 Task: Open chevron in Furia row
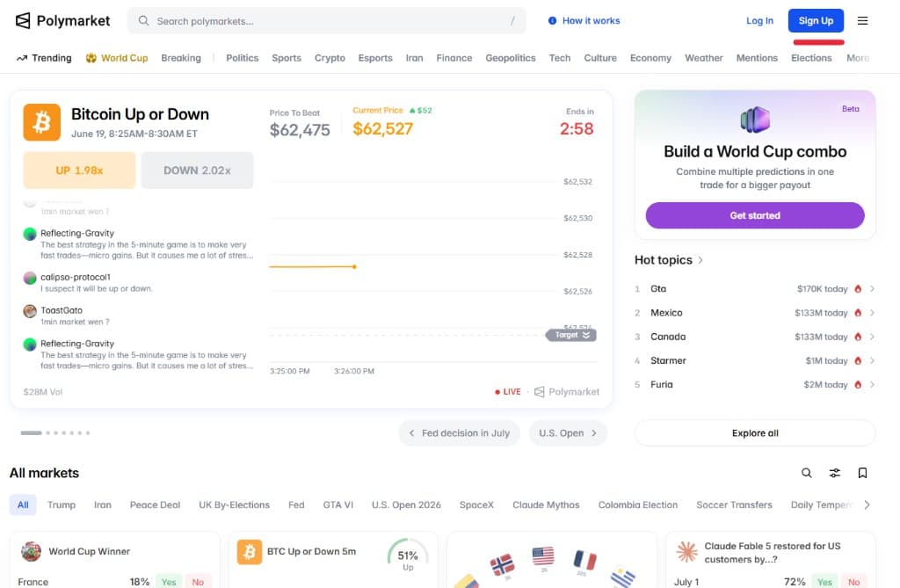872,385
